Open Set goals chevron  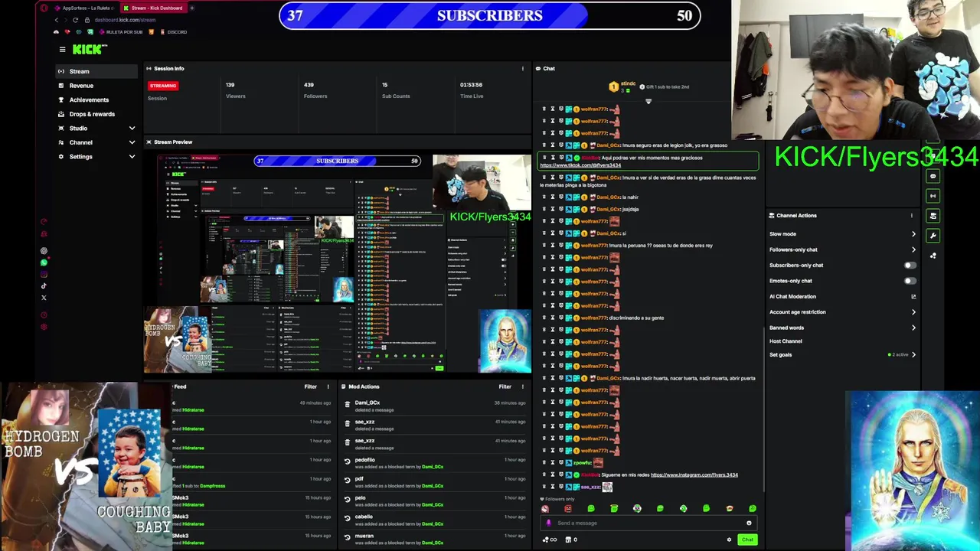[x=913, y=355]
